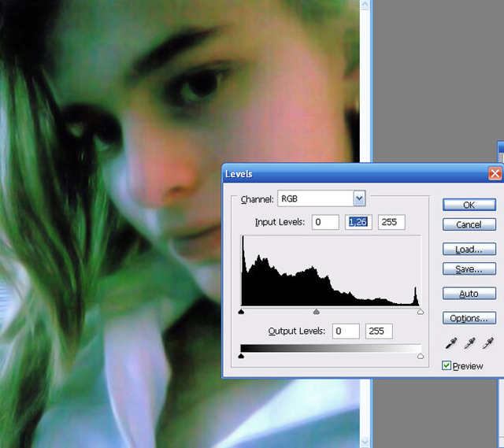Click the midtone input field 1,26
Screen dimensions: 504x448
[x=358, y=222]
